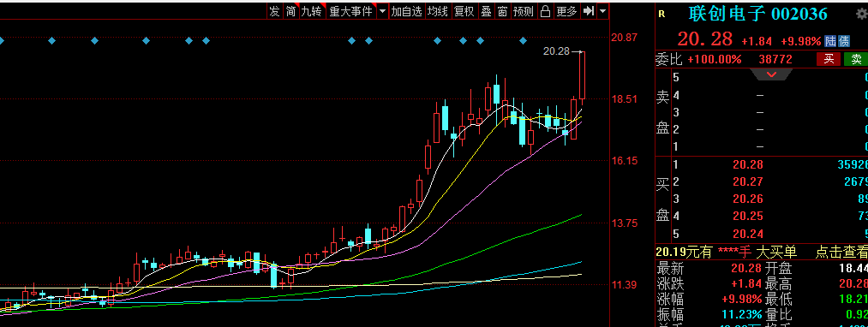Screen dimensions: 868x327
Task: Click the skip-to-end arrow icon
Action: [589, 11]
